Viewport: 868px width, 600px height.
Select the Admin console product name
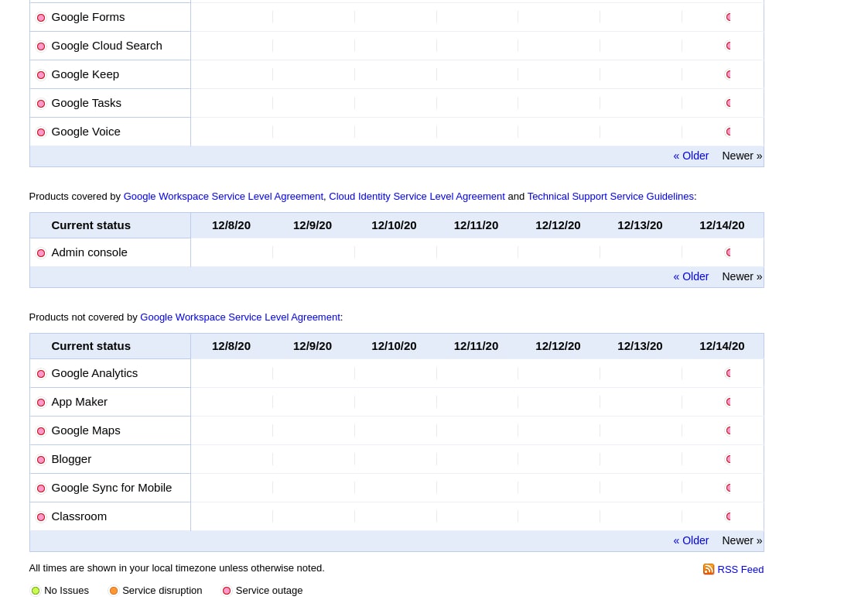pyautogui.click(x=89, y=252)
